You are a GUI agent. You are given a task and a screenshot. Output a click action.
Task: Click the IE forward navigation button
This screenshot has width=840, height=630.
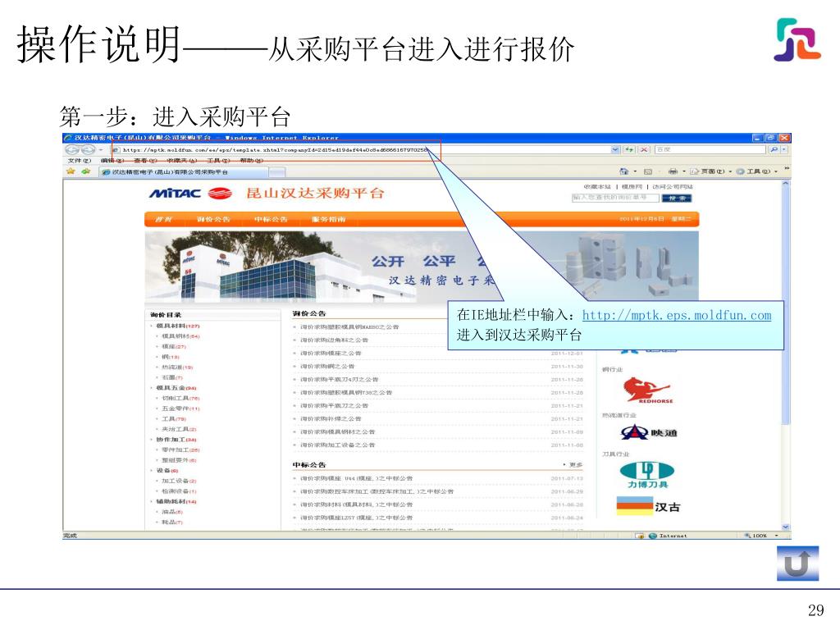click(88, 149)
